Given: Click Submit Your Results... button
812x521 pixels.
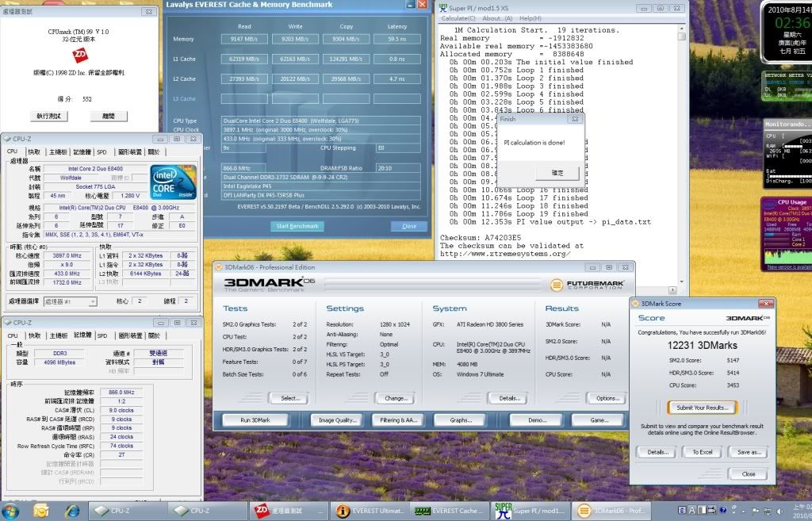Looking at the screenshot, I should [702, 408].
